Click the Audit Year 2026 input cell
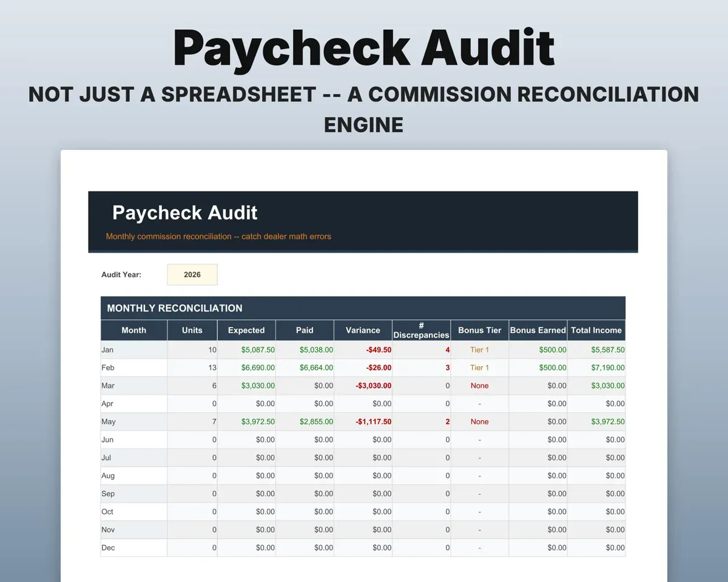This screenshot has height=582, width=728. coord(192,275)
